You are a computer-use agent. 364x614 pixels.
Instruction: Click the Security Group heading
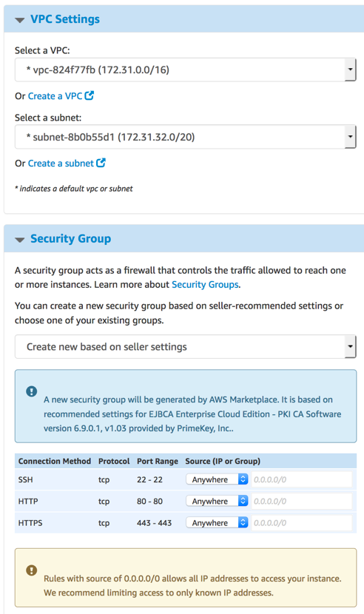[x=70, y=238]
